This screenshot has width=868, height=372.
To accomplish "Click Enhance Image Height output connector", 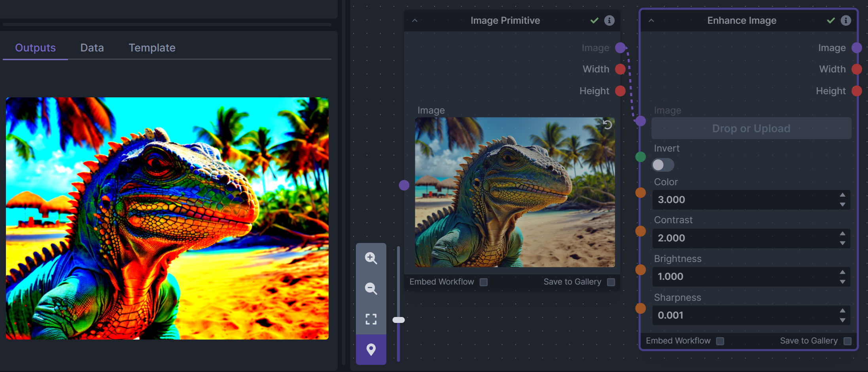I will coord(857,91).
